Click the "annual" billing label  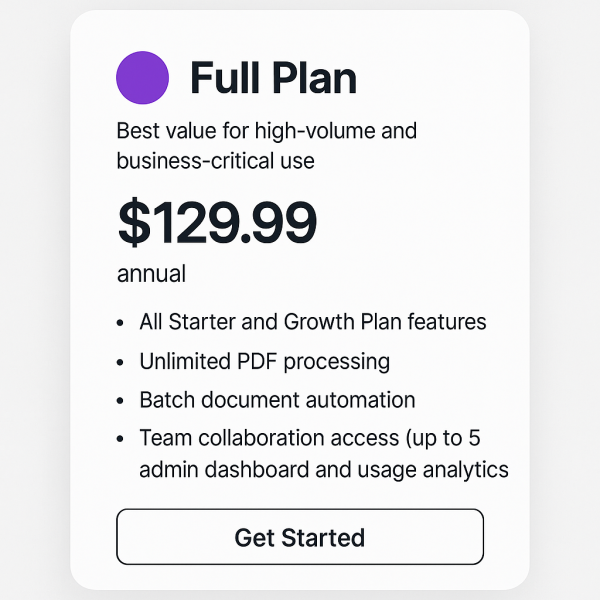pyautogui.click(x=151, y=274)
